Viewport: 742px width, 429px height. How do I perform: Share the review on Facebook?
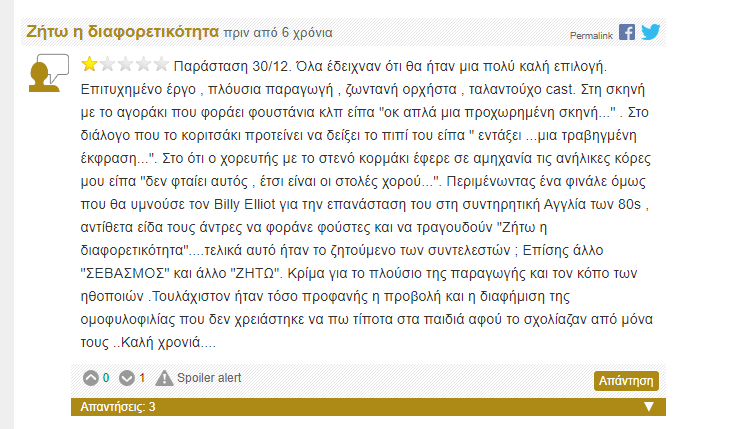(x=627, y=32)
